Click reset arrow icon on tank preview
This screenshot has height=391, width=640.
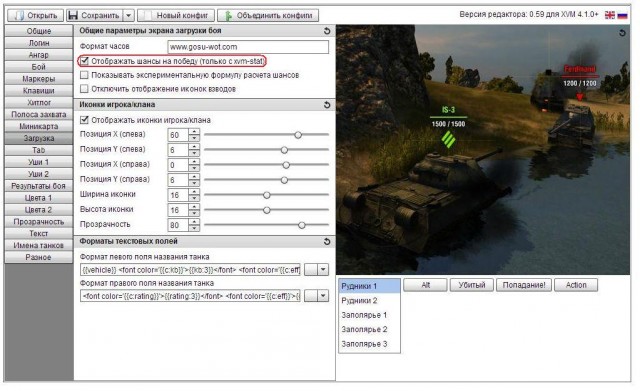622,33
